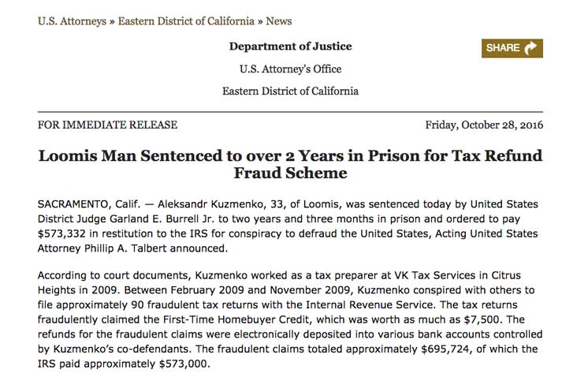Click the date Friday, October 28, 2016

tap(484, 125)
